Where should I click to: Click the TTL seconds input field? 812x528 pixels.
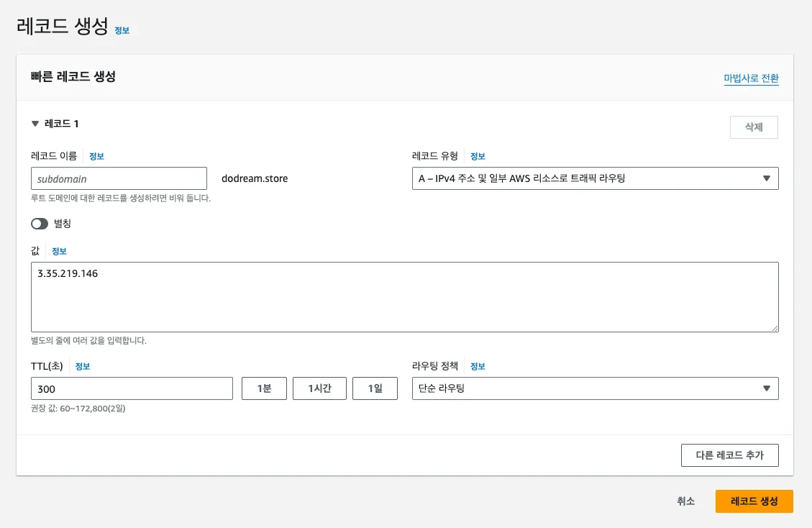(132, 388)
